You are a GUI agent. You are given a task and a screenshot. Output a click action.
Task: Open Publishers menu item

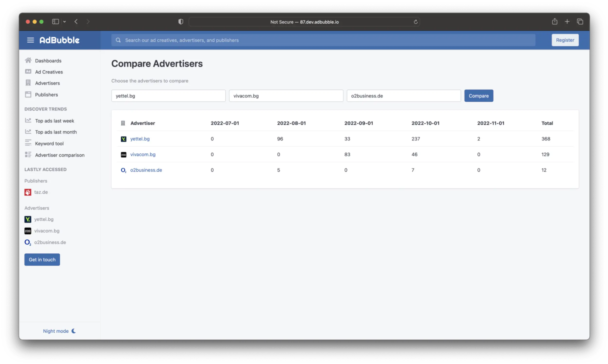[x=46, y=95]
